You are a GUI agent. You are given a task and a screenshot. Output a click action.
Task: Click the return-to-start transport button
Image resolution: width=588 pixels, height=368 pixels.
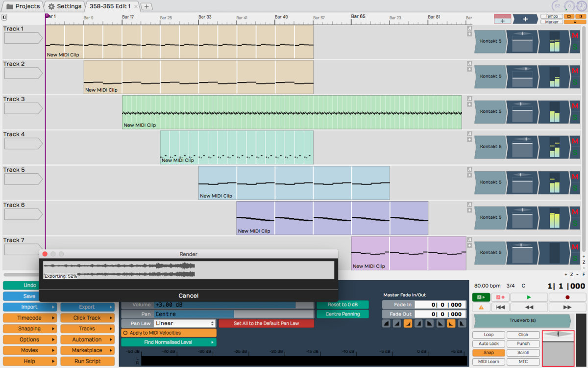click(x=500, y=307)
